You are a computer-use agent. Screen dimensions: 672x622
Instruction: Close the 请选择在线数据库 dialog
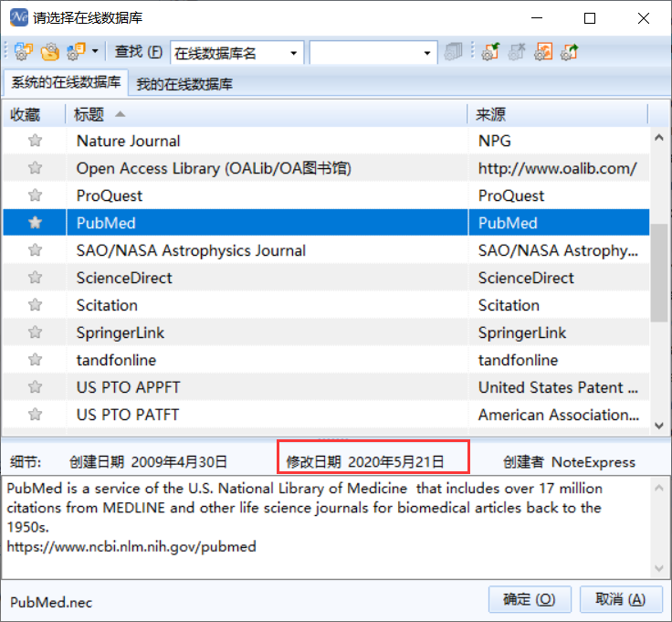click(644, 18)
